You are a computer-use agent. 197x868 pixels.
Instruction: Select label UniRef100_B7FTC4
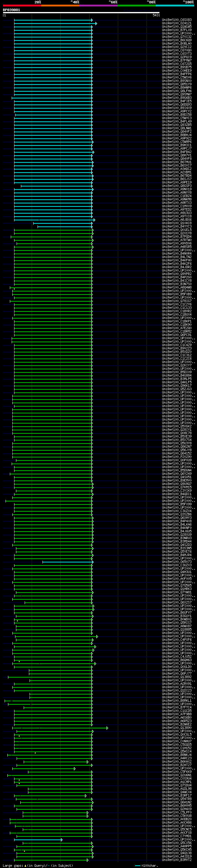tap(177, 707)
